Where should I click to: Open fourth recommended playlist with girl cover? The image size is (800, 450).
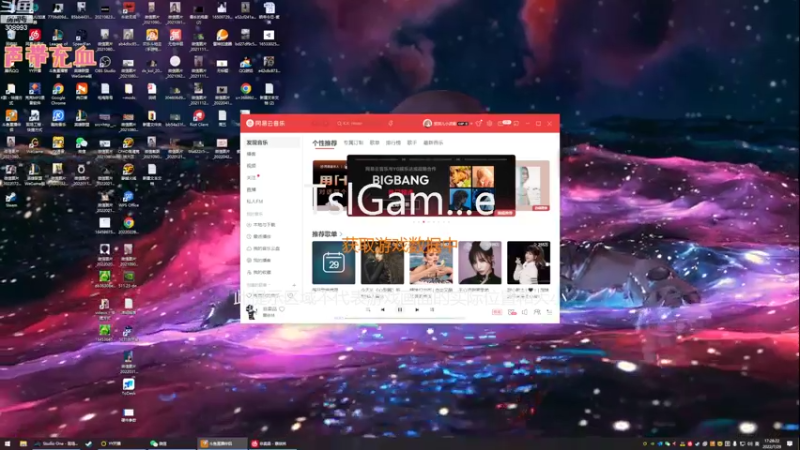click(x=480, y=263)
